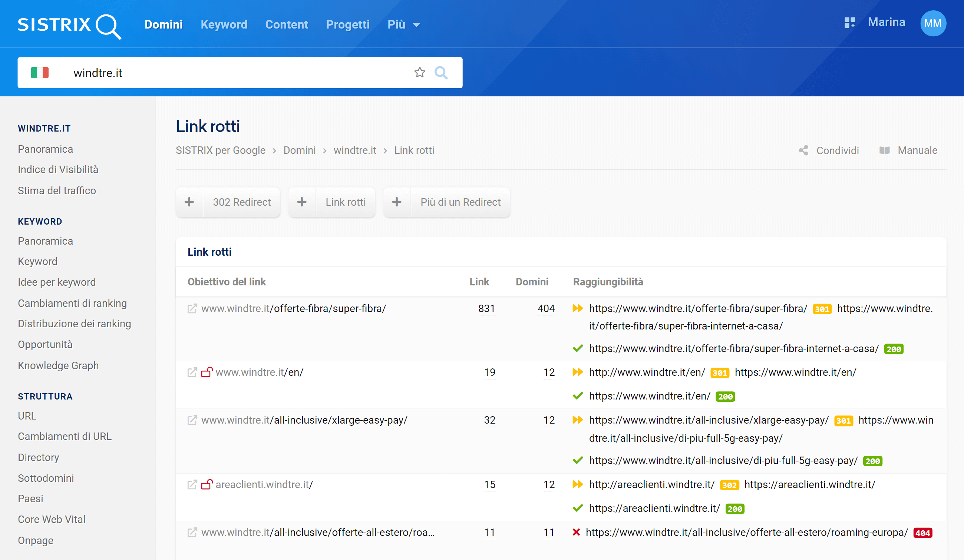Open Cambiamenti di ranking in sidebar
The width and height of the screenshot is (964, 560).
72,303
